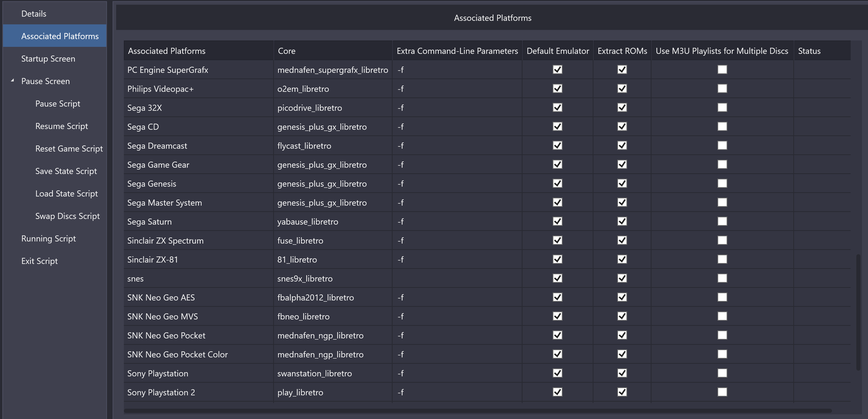Select the o2em_libretro core cell
Image resolution: width=868 pixels, height=419 pixels.
pos(333,89)
